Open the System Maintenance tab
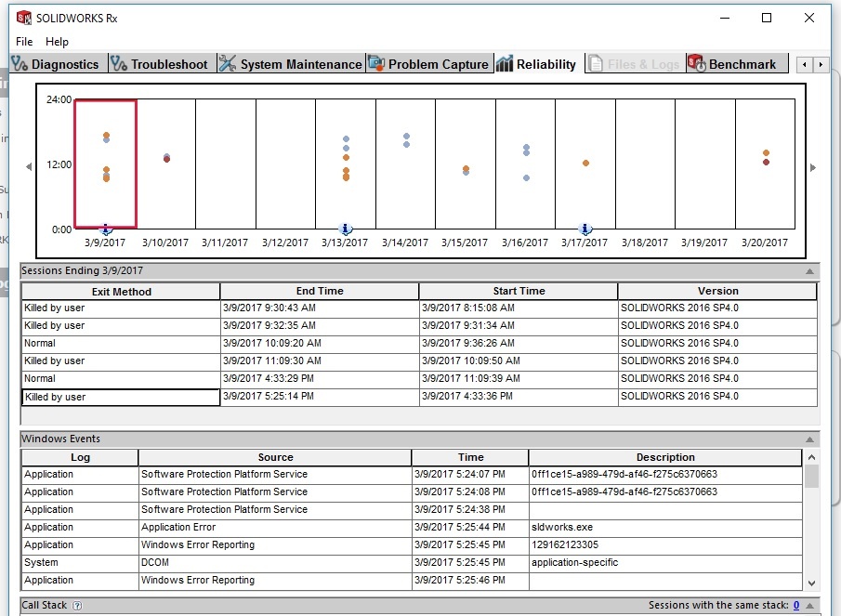The image size is (841, 616). (x=291, y=64)
